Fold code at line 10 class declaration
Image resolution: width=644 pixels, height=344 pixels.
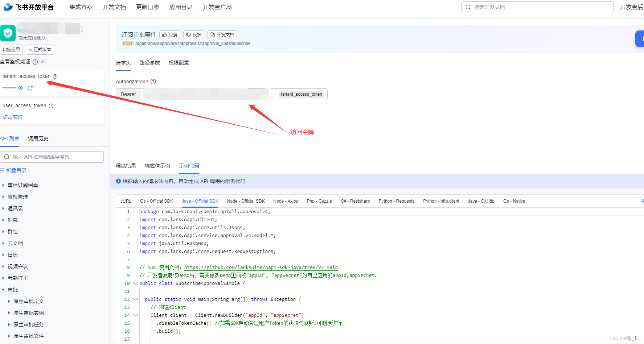pos(135,283)
